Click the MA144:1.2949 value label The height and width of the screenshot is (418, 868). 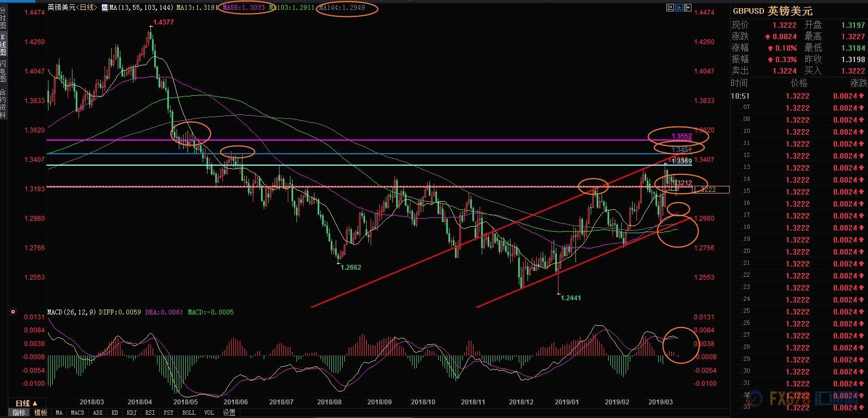(341, 8)
